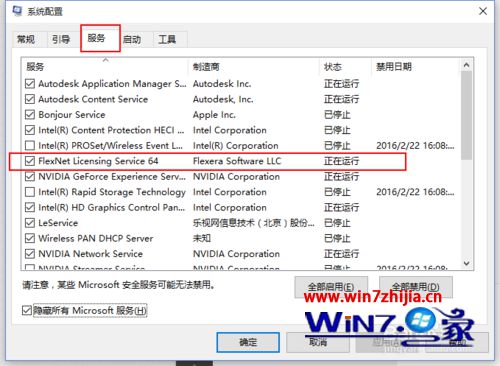Click the vertical scrollbar thumb
Image resolution: width=500 pixels, height=366 pixels.
[x=466, y=115]
